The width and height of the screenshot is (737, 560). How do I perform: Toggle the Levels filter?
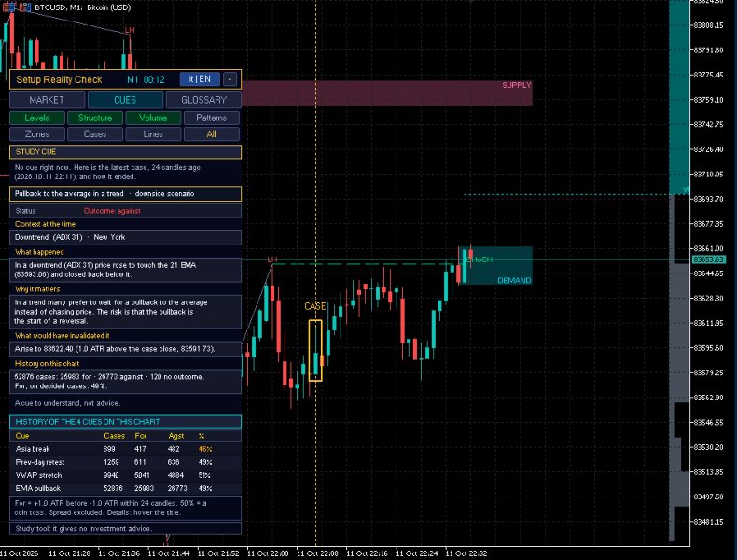click(37, 118)
